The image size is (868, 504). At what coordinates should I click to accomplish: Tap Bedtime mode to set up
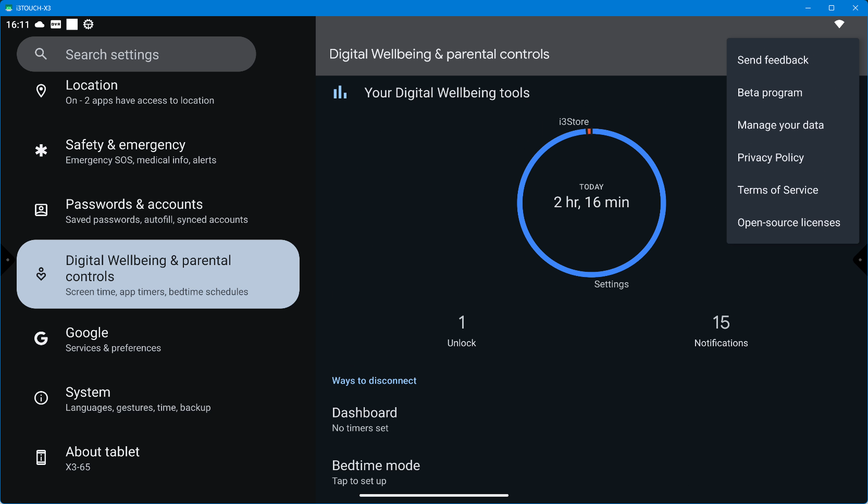(x=376, y=472)
